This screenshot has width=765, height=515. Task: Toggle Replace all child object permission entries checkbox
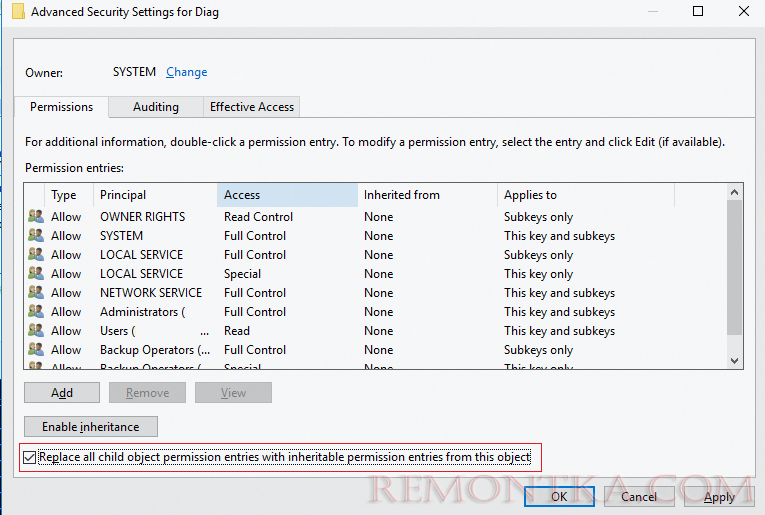[x=29, y=457]
